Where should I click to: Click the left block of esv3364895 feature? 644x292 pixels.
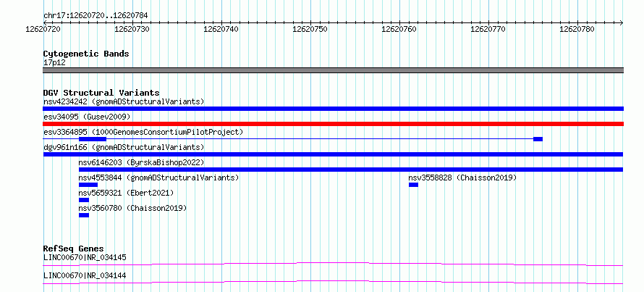tap(93, 139)
